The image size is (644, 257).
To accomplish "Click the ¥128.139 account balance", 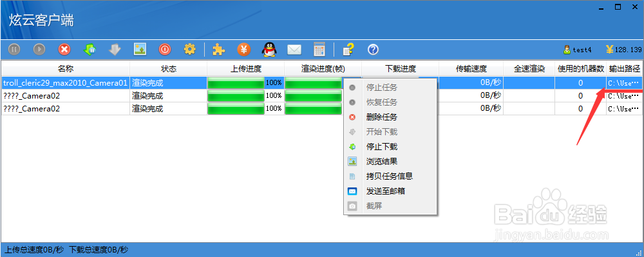I will coord(623,50).
